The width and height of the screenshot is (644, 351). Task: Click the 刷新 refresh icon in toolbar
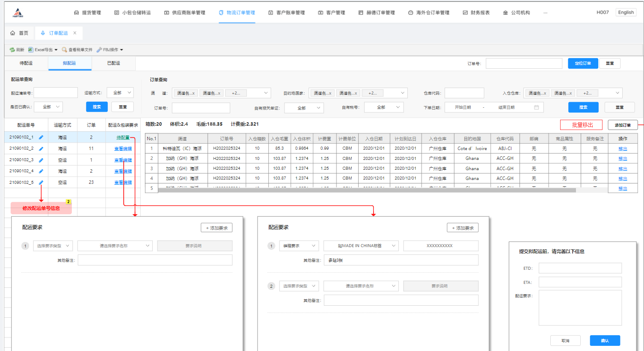click(x=12, y=50)
